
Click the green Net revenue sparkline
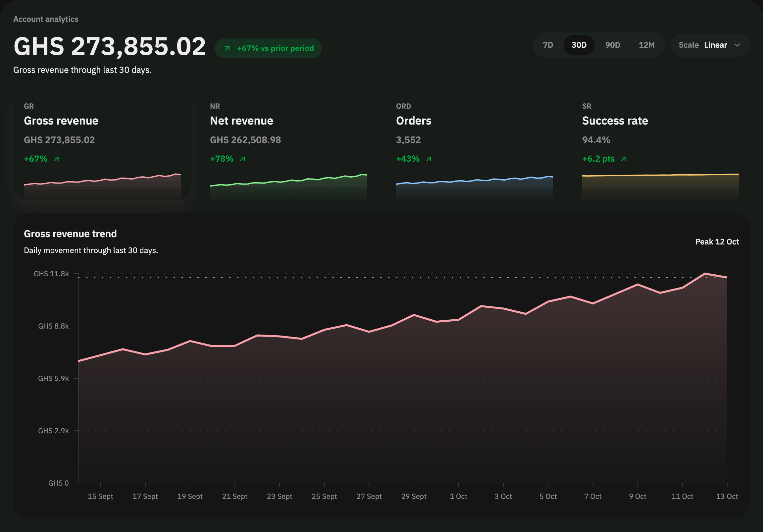click(x=288, y=186)
